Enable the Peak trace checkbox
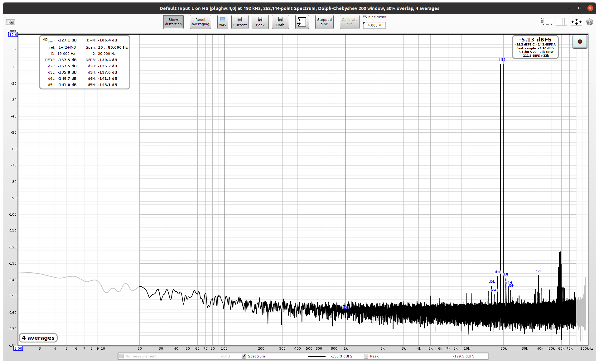Image resolution: width=599 pixels, height=364 pixels. [x=366, y=356]
